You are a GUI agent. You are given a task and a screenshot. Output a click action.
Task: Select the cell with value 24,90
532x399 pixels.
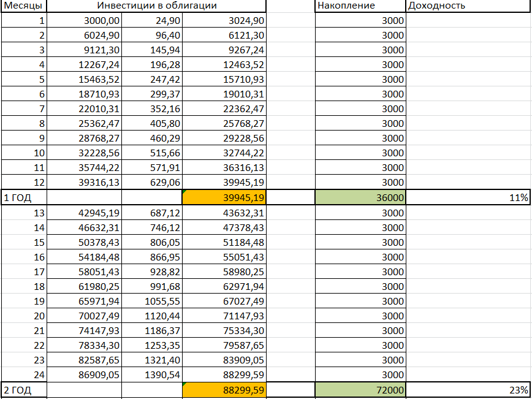(x=152, y=21)
